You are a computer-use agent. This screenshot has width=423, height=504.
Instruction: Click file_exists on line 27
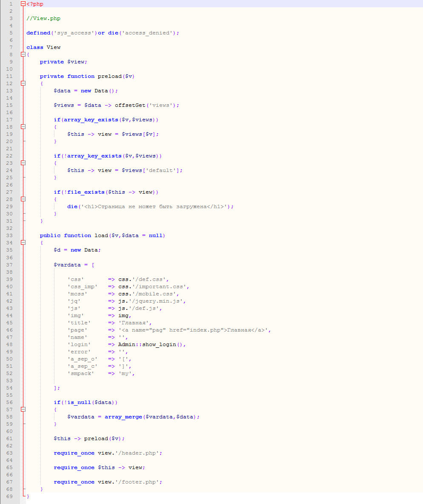coord(86,192)
